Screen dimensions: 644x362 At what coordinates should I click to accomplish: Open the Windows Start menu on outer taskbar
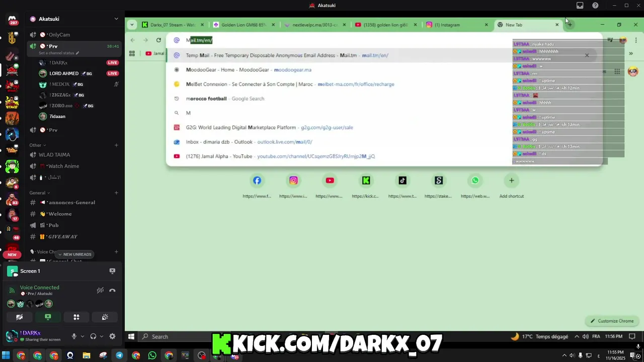click(x=6, y=355)
